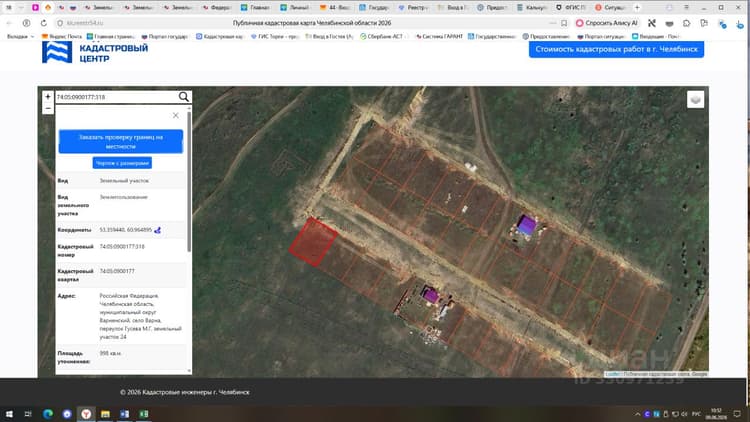Open Excel from the taskbar
The image size is (750, 422).
pyautogui.click(x=143, y=414)
